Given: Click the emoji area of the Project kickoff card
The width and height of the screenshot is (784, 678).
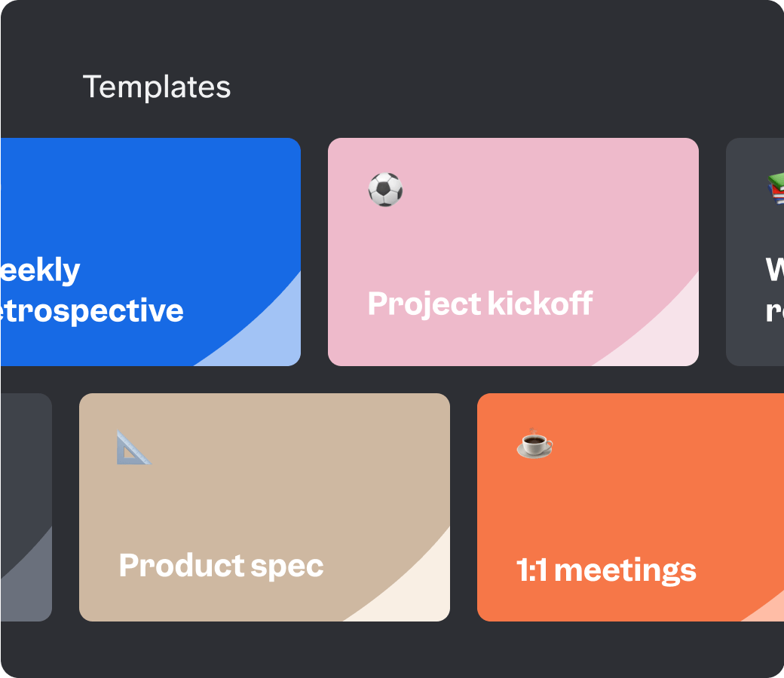Looking at the screenshot, I should [x=385, y=190].
